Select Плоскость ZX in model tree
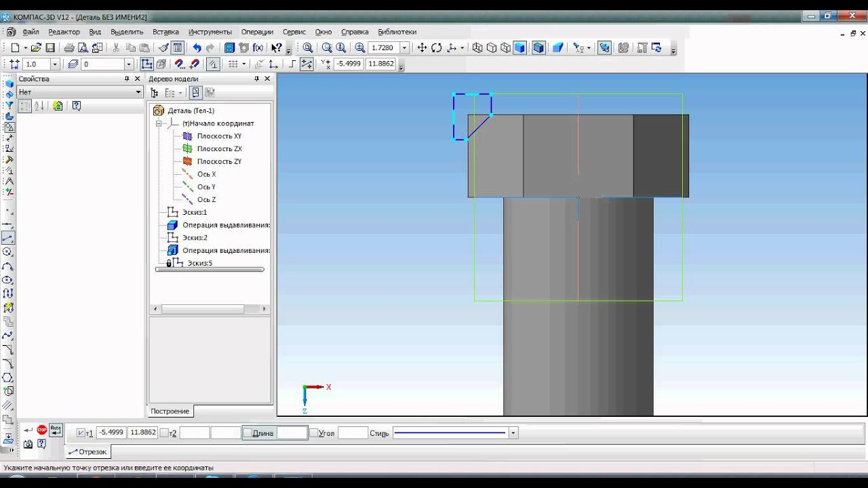 click(219, 148)
